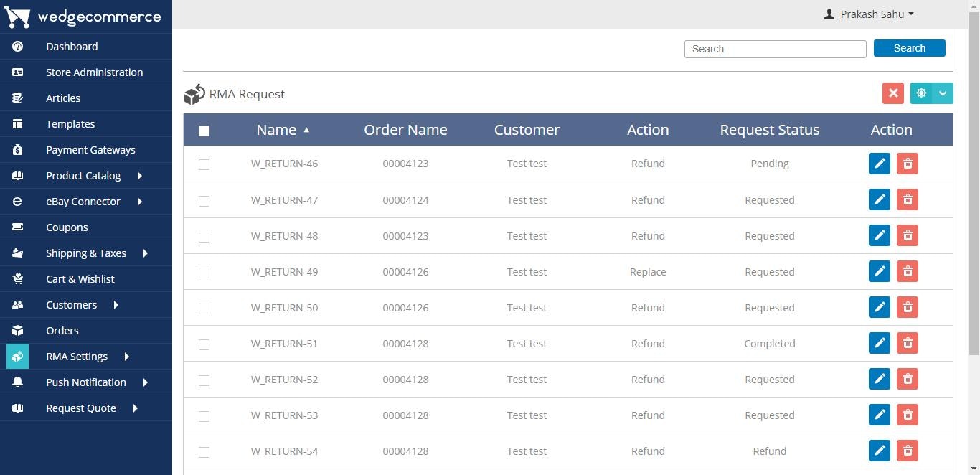
Task: Edit the W_RETURN-46 request
Action: 880,164
